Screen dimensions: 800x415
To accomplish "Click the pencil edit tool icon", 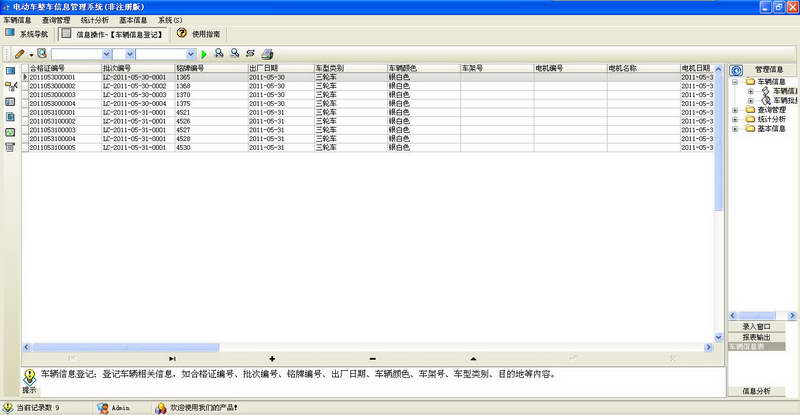I will tap(19, 54).
